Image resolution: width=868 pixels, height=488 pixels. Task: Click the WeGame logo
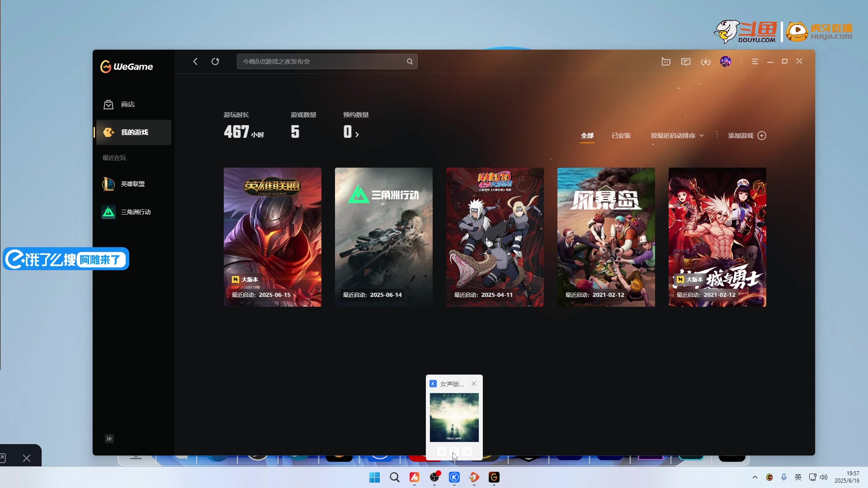click(x=127, y=66)
